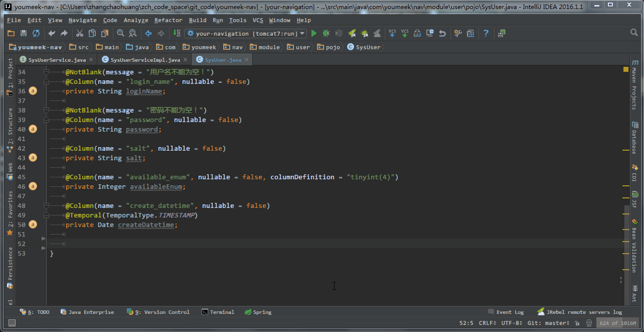This screenshot has height=332, width=644.
Task: Toggle tool window bars at bottom-left corner
Action: [12, 323]
